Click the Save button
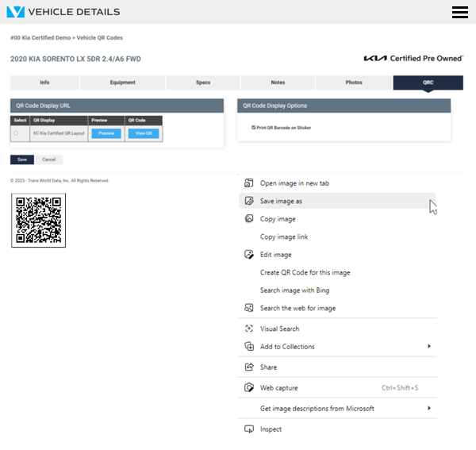Image resolution: width=476 pixels, height=450 pixels. click(x=22, y=160)
